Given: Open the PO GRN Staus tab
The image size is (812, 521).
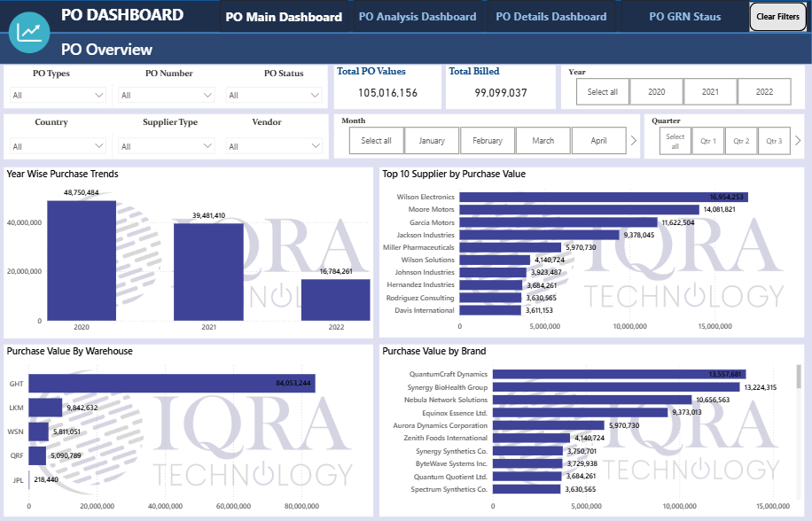Looking at the screenshot, I should 684,17.
